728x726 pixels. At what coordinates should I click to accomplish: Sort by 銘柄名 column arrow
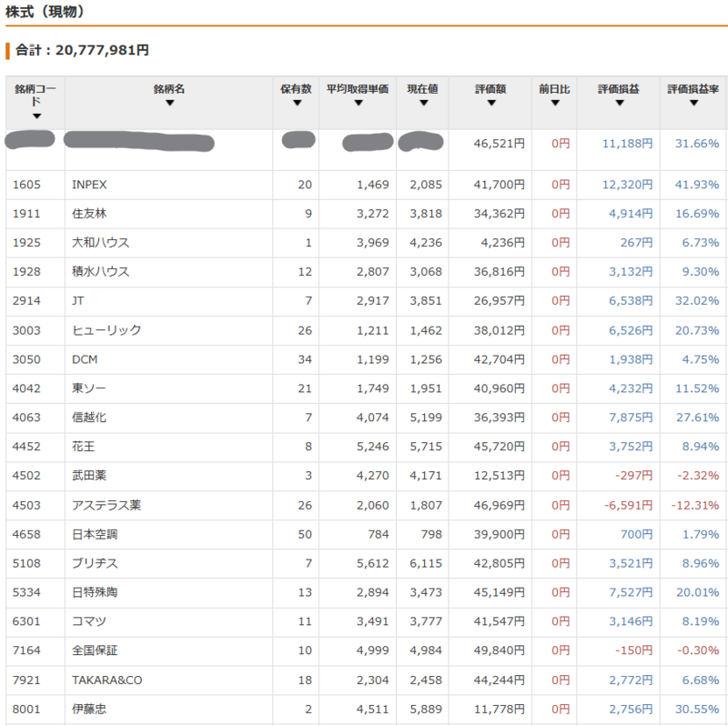pyautogui.click(x=169, y=103)
